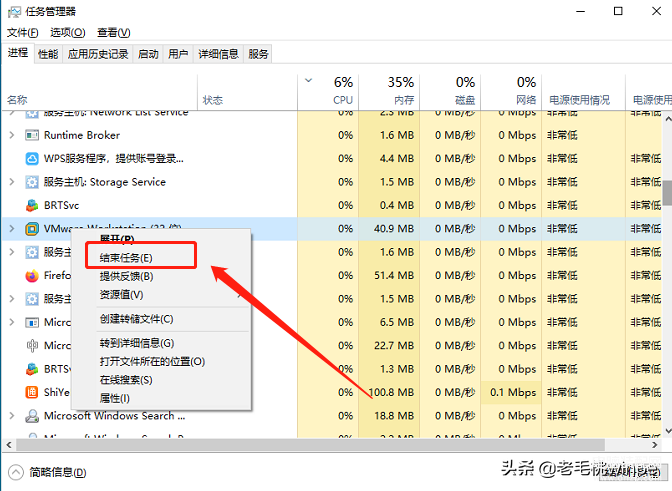
Task: Expand the Micro row with 6.5 MB memory
Action: pyautogui.click(x=12, y=322)
